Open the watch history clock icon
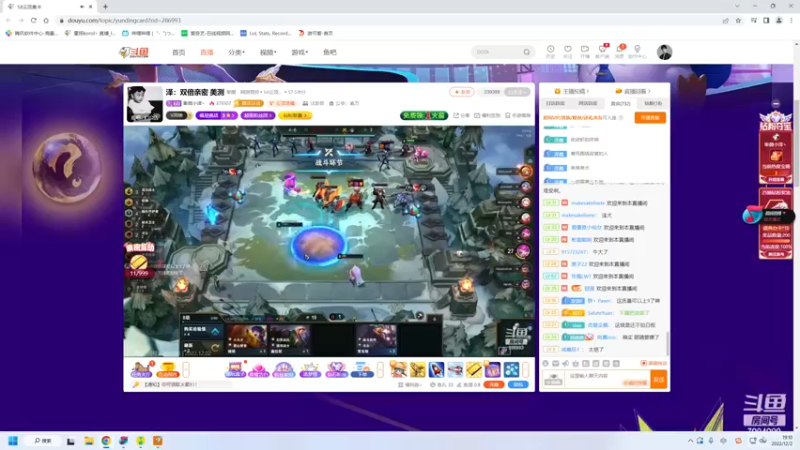This screenshot has height=450, width=800. pyautogui.click(x=551, y=51)
